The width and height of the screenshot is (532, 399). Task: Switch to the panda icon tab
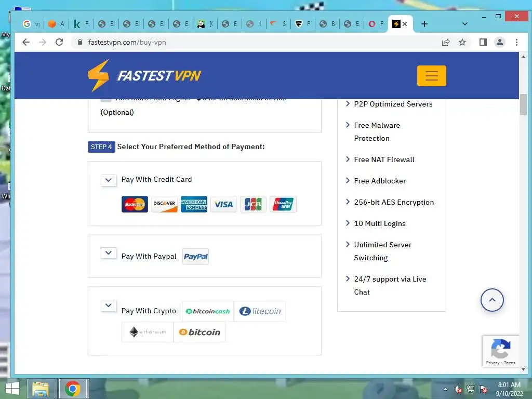(206, 24)
